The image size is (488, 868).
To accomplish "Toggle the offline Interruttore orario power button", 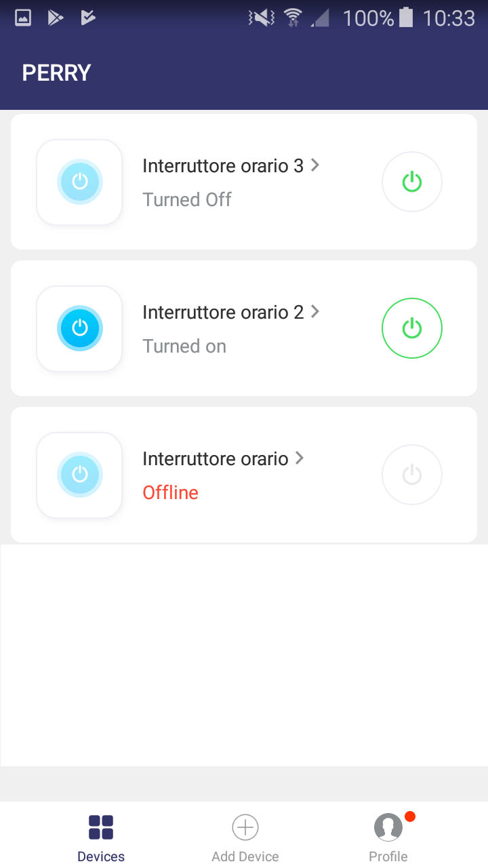I will [412, 475].
